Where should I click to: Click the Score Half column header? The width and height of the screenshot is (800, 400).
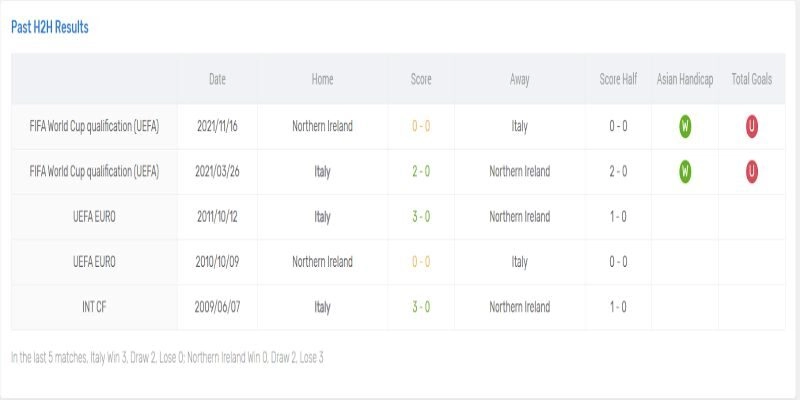[618, 80]
